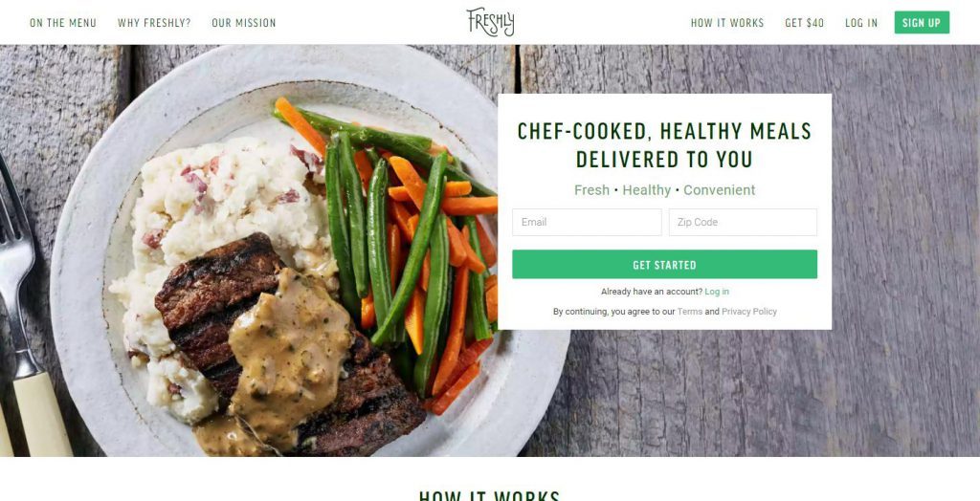Image resolution: width=980 pixels, height=501 pixels.
Task: Click the GET $40 offer link
Action: [x=804, y=23]
